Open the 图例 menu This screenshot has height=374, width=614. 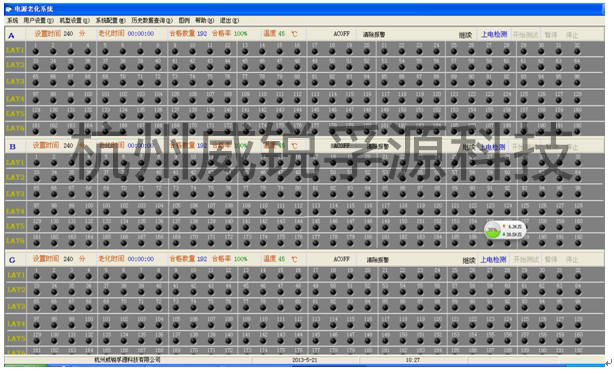[x=184, y=20]
